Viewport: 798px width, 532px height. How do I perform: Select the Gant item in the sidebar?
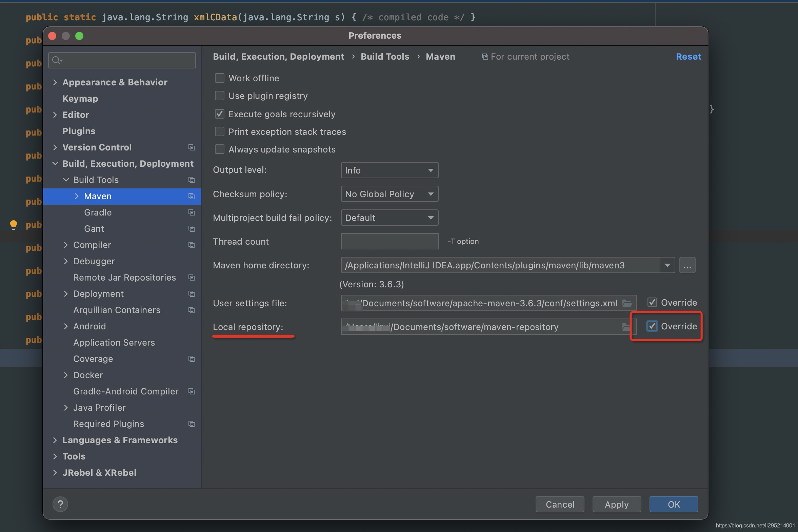(94, 228)
